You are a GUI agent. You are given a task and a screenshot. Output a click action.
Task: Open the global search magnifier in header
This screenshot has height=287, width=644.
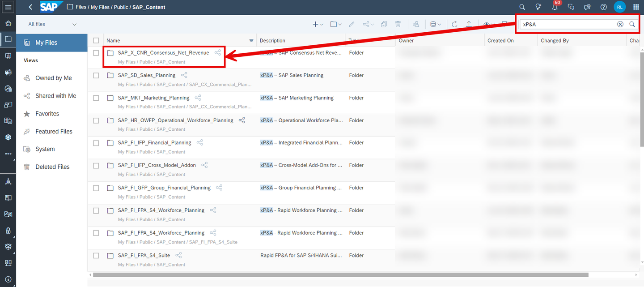tap(522, 7)
